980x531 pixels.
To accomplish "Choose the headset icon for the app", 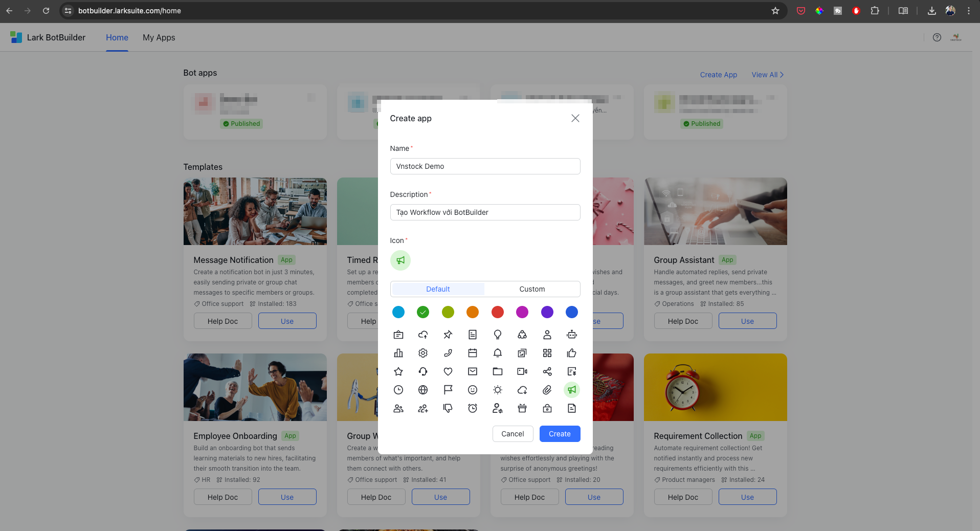I will pos(423,371).
